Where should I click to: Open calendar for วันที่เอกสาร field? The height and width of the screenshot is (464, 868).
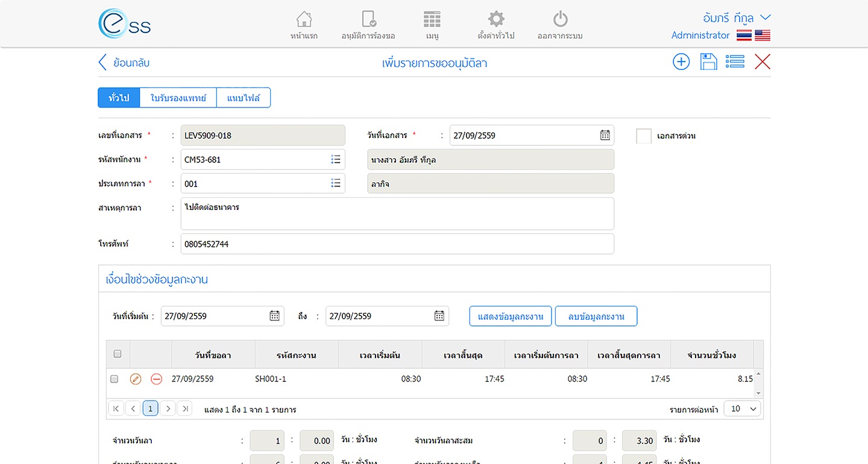(x=605, y=135)
